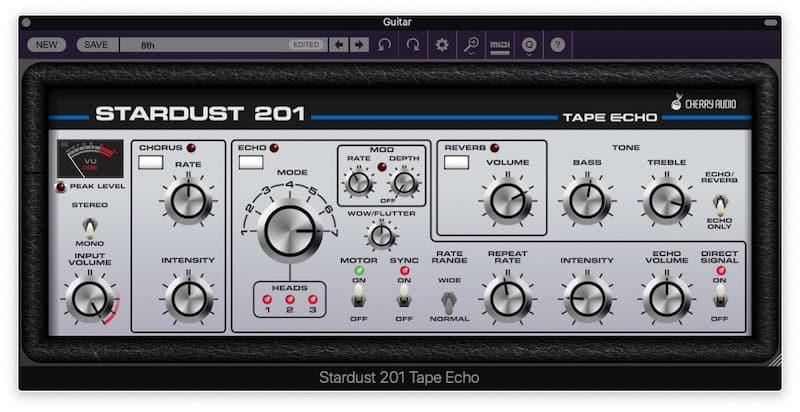
Task: Click the Reverb Volume knob
Action: [507, 200]
